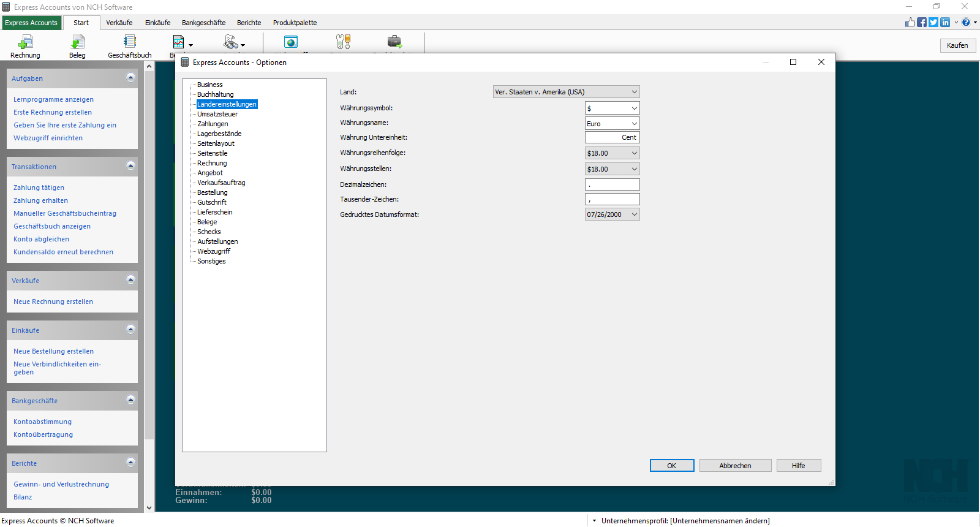This screenshot has height=527, width=980.
Task: Share via the LinkedIn icon
Action: pos(945,22)
